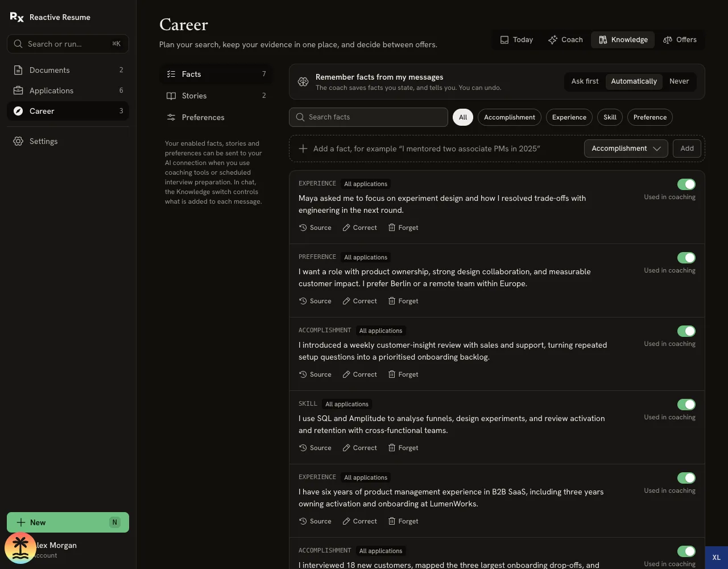Forget the SQL and Amplitude skill fact
The height and width of the screenshot is (569, 728).
point(403,448)
